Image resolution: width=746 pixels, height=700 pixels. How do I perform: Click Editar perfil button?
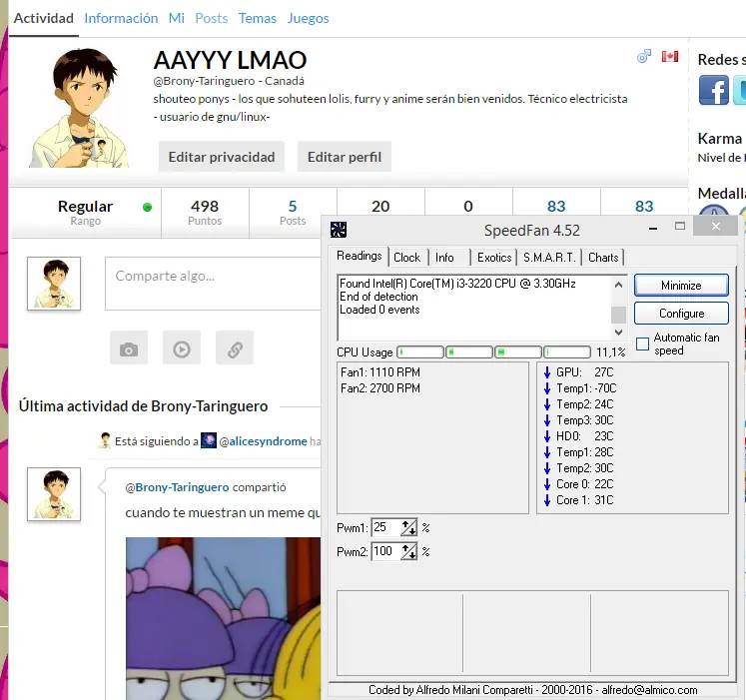pos(345,157)
